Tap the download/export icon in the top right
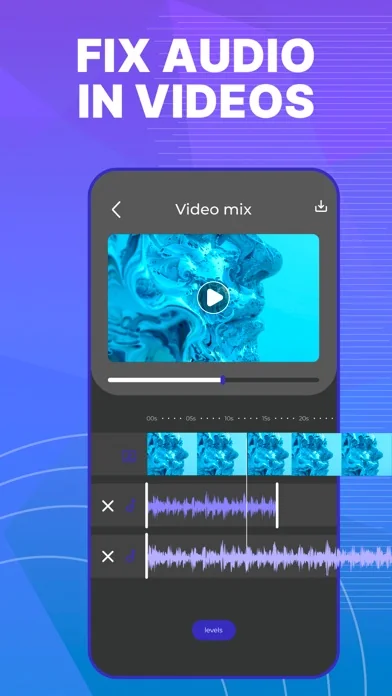This screenshot has width=392, height=696. click(321, 207)
